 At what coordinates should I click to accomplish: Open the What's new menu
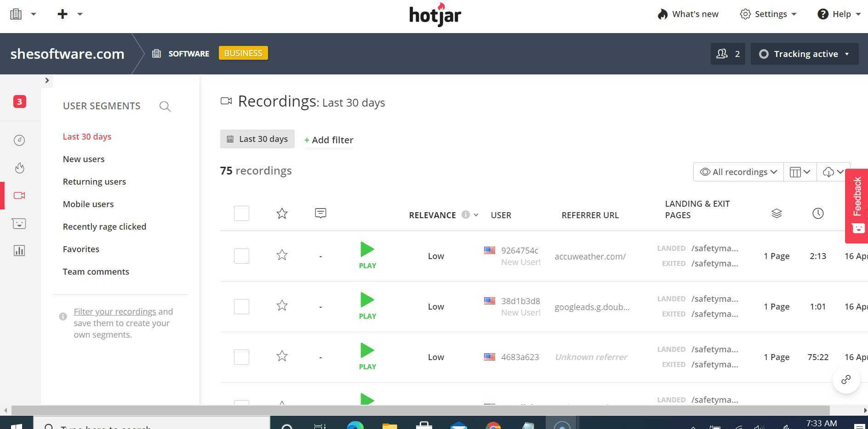tap(688, 14)
